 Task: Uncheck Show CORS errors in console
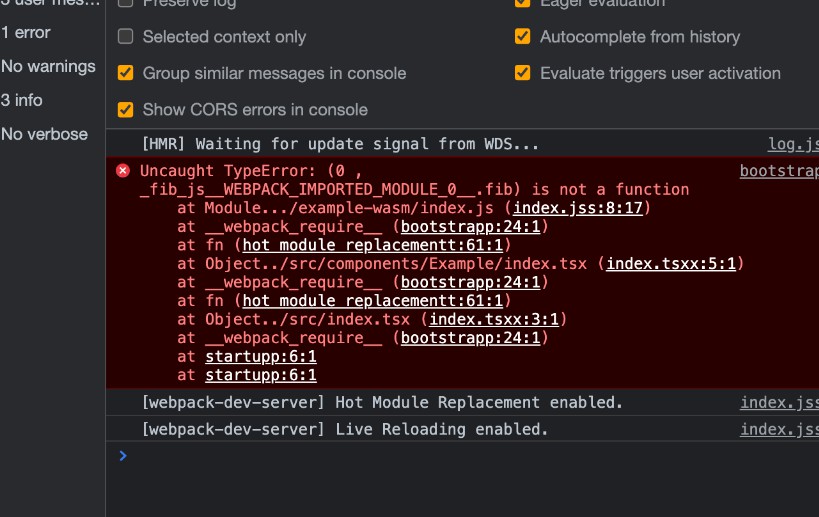[x=125, y=109]
